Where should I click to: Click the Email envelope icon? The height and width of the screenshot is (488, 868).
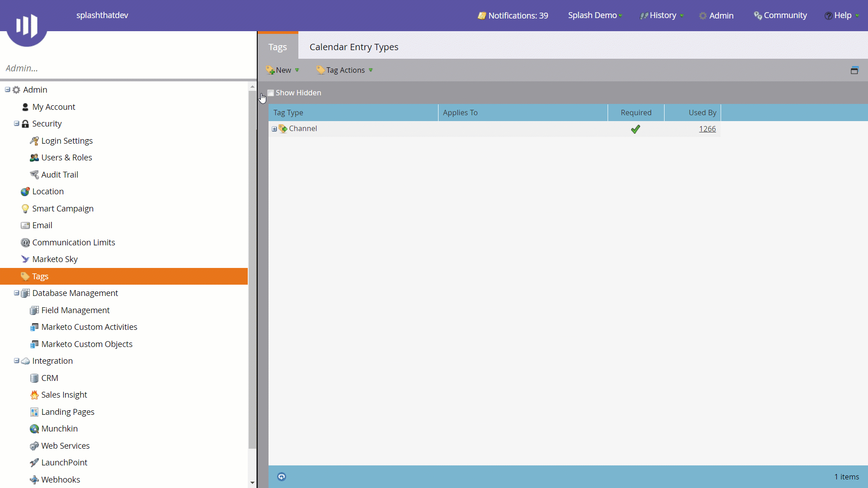[x=25, y=225]
